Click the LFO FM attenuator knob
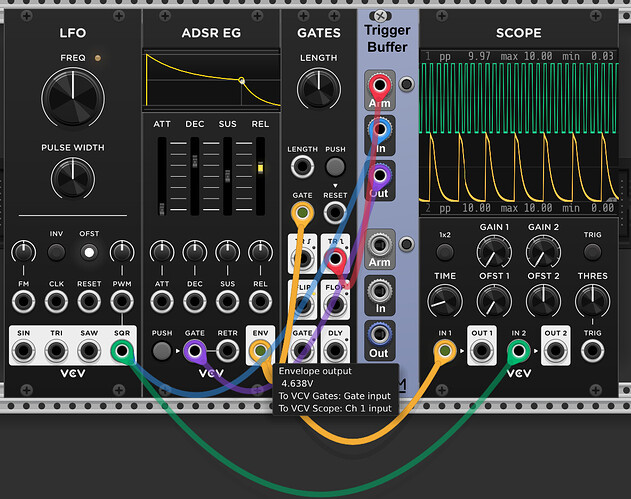631x499 pixels. [x=23, y=252]
